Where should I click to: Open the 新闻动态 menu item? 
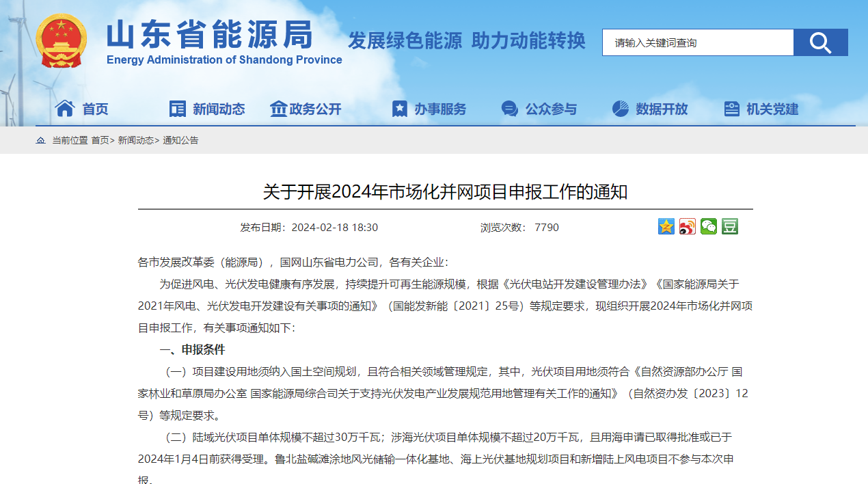pyautogui.click(x=219, y=109)
